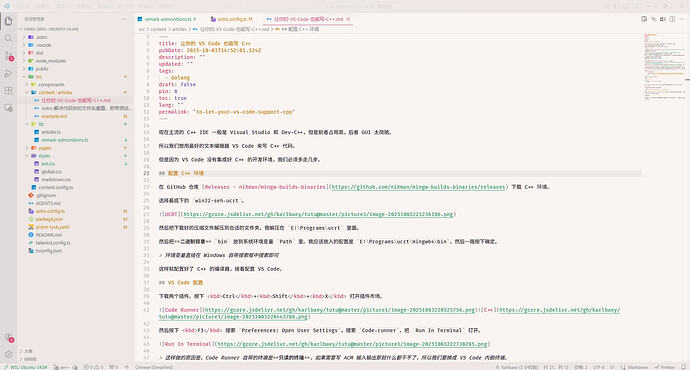
Task: Click the git branch indicator in status bar
Action: tap(62, 367)
